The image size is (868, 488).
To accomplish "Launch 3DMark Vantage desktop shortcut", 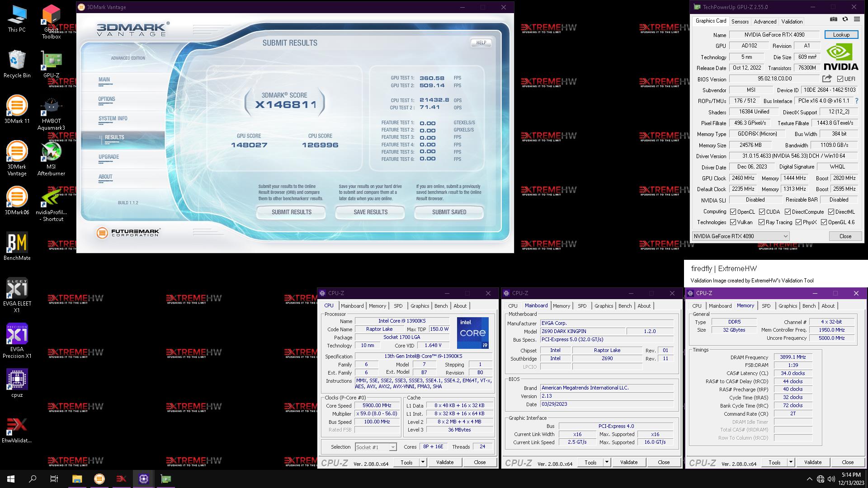I will (17, 158).
